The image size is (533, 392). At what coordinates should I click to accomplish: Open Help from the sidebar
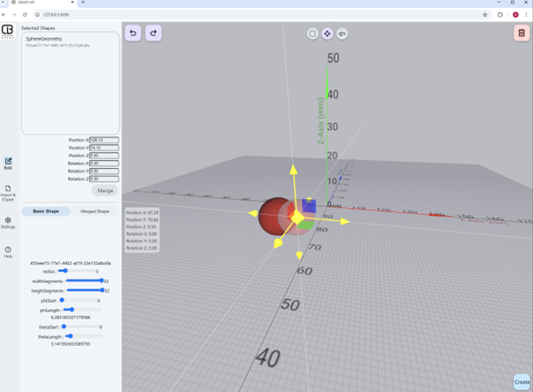click(x=8, y=250)
